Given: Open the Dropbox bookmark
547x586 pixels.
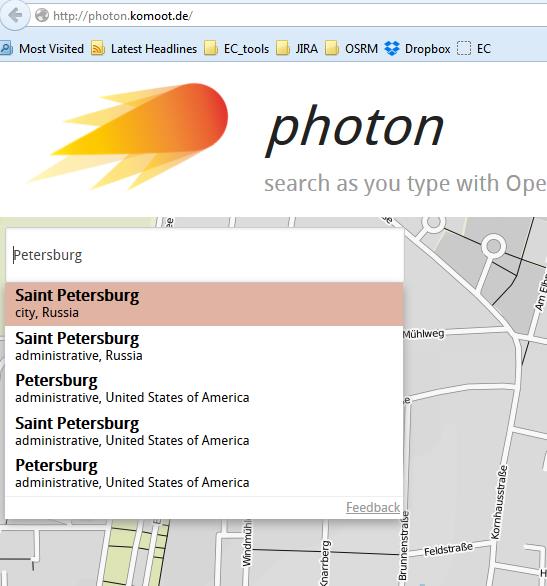Looking at the screenshot, I should coord(418,49).
